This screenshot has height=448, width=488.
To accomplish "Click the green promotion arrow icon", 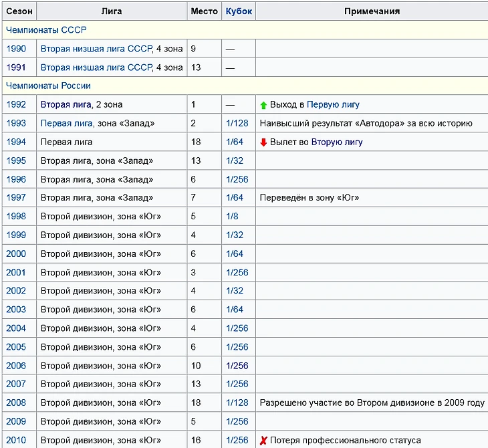I will pos(263,105).
